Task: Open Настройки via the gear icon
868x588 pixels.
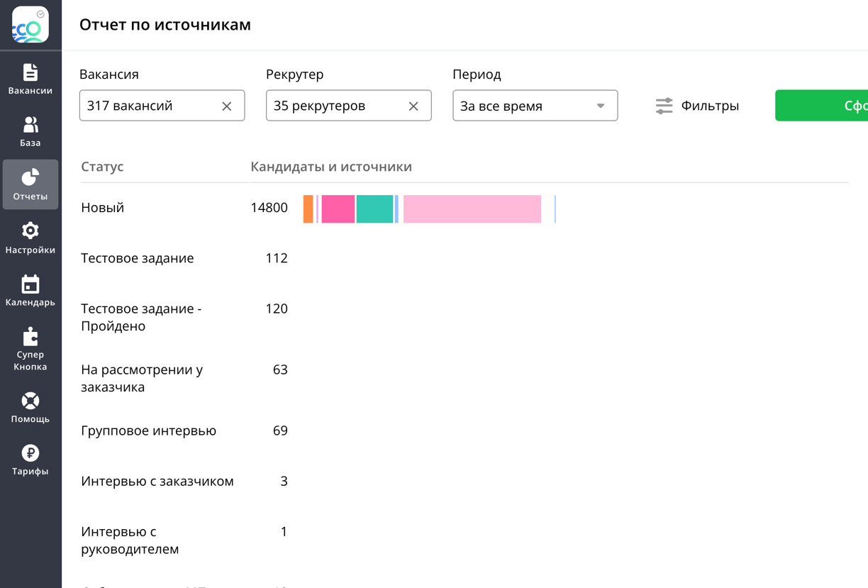Action: point(30,230)
